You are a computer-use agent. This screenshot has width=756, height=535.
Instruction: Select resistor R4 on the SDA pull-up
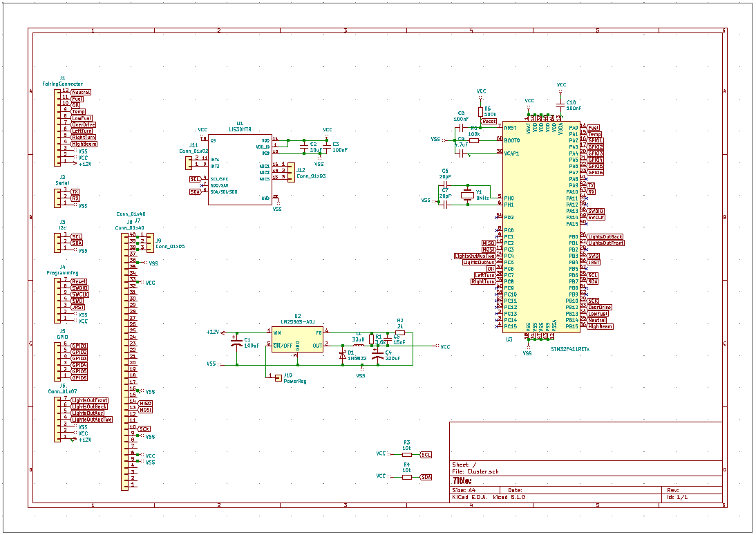(x=407, y=477)
